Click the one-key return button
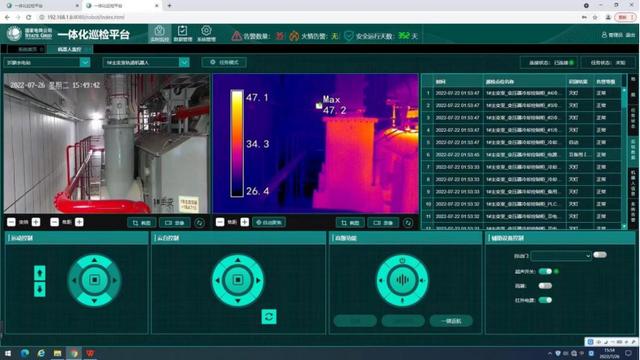This screenshot has width=640, height=360. point(451,321)
